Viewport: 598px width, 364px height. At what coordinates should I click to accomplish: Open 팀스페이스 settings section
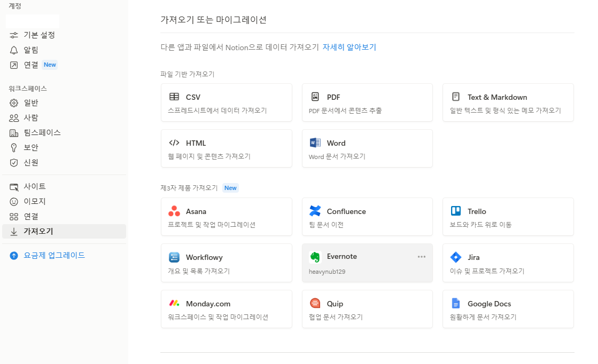pos(64,132)
